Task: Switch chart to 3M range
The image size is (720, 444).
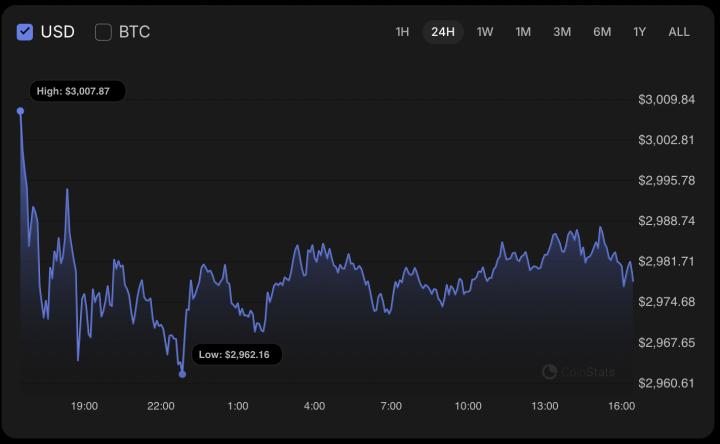Action: (562, 32)
